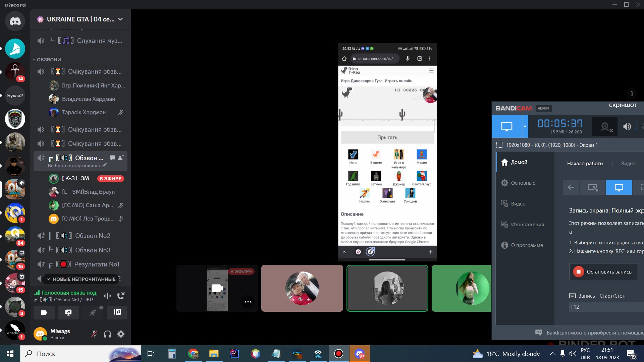Share your screen button
Screen dimensions: 644x362
point(68,312)
